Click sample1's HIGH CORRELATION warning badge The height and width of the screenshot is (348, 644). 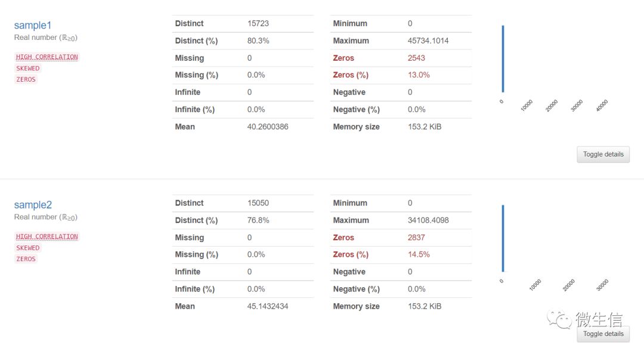47,57
